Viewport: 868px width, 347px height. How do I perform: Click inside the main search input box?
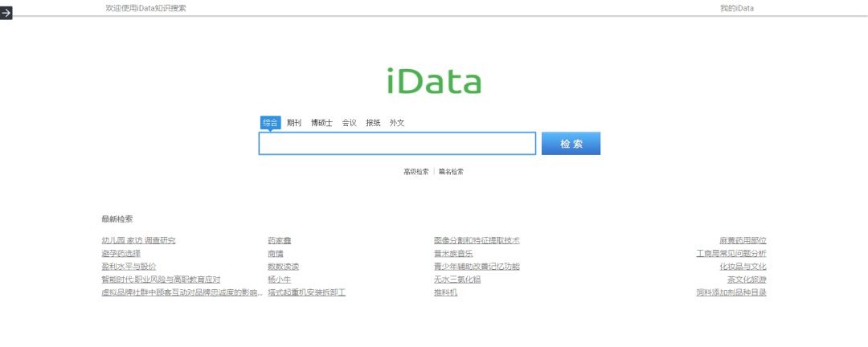[397, 144]
